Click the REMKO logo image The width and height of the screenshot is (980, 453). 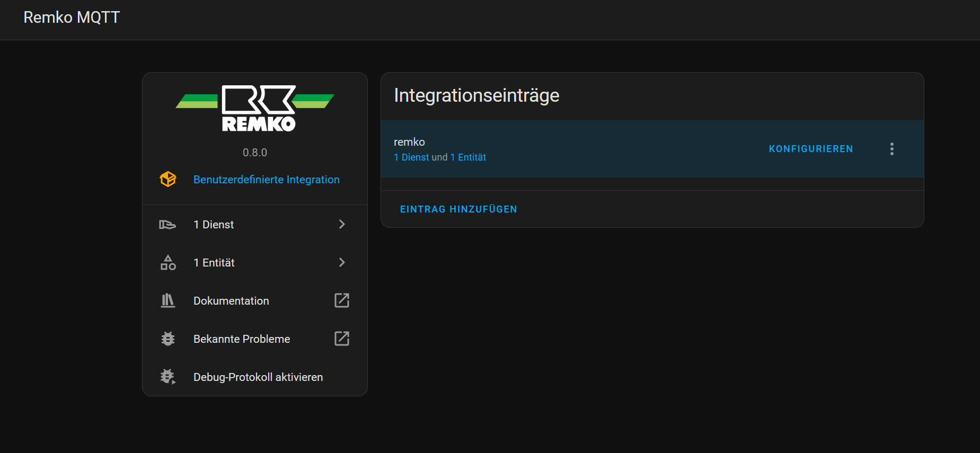[255, 108]
